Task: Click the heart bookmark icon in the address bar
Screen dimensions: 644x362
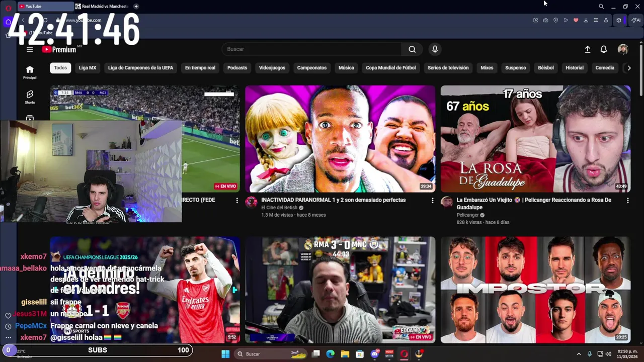Action: coord(576,20)
